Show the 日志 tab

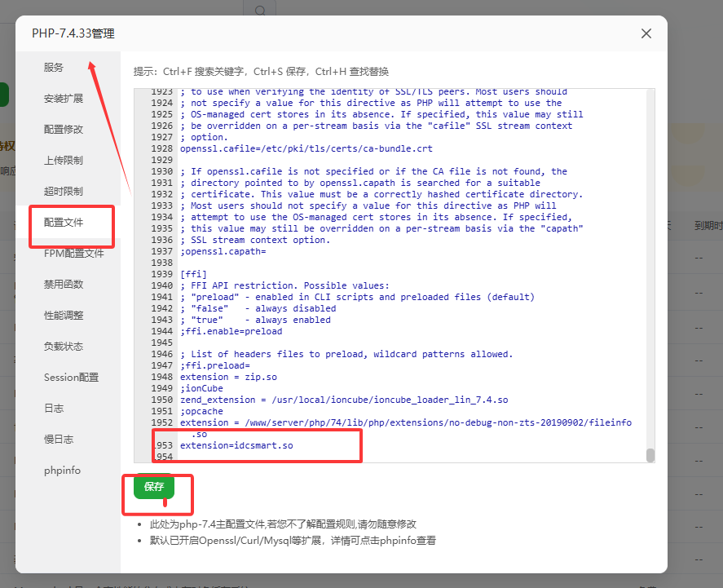tap(54, 409)
